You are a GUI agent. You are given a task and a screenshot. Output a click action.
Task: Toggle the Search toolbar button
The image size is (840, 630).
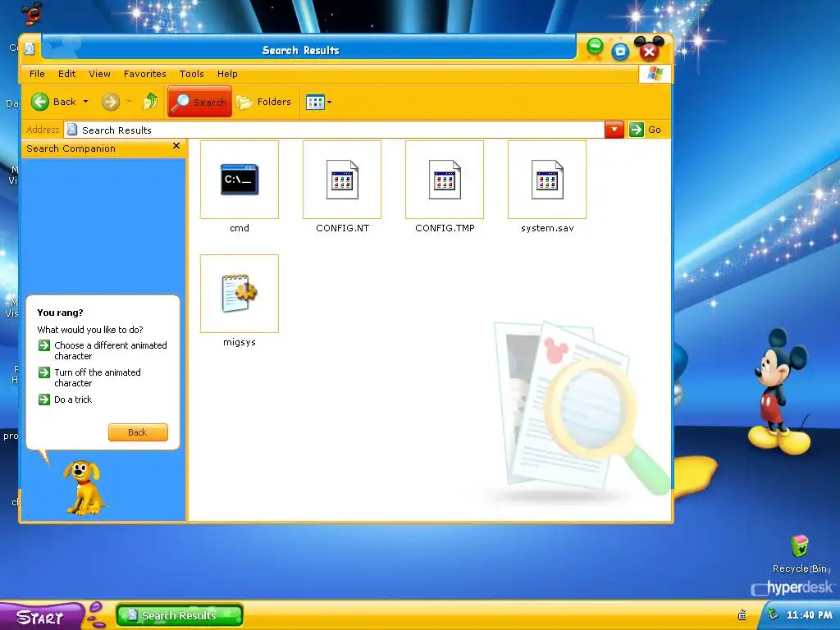(x=200, y=102)
